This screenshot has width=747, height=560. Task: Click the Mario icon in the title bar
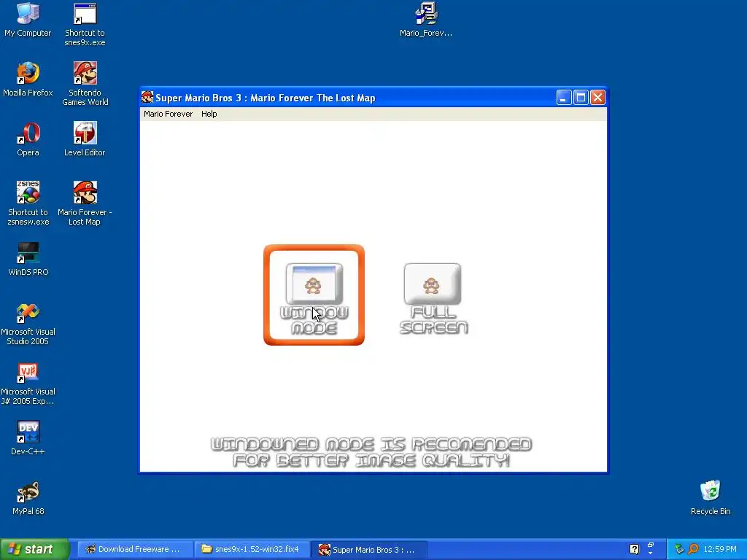(x=147, y=98)
